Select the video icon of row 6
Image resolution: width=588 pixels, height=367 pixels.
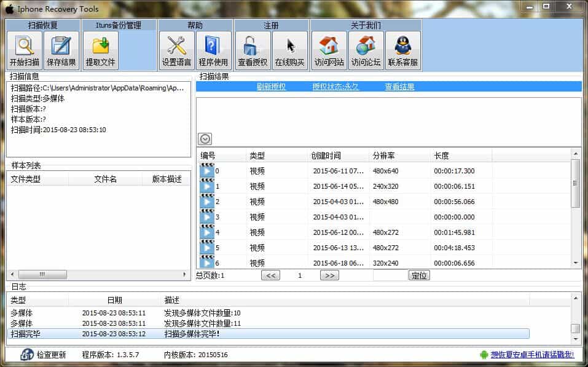coord(207,261)
